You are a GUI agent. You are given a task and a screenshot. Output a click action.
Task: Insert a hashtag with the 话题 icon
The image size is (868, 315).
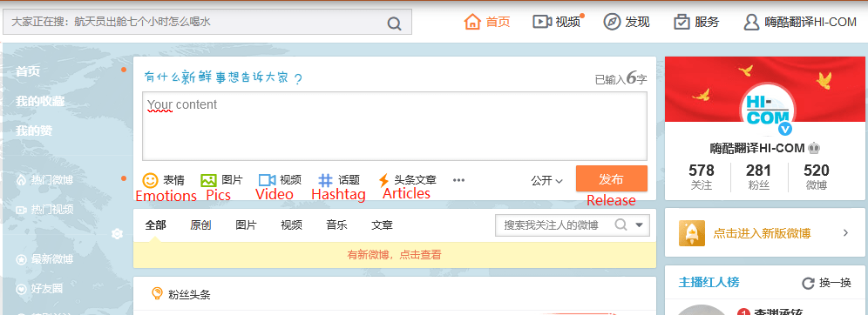coord(326,180)
